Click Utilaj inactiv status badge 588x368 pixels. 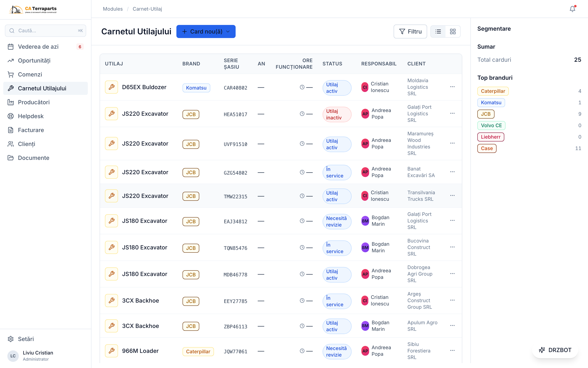[337, 114]
